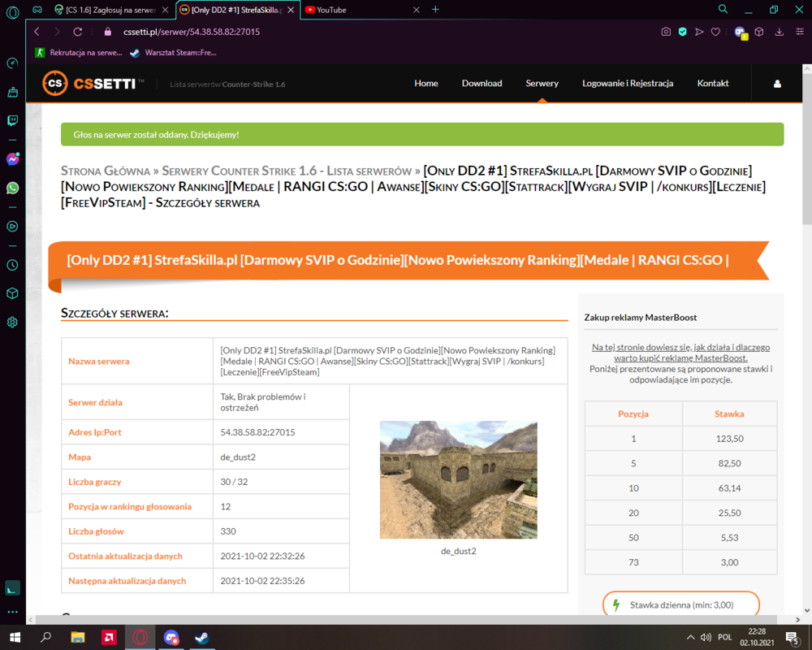Click the address bar URL

click(192, 32)
